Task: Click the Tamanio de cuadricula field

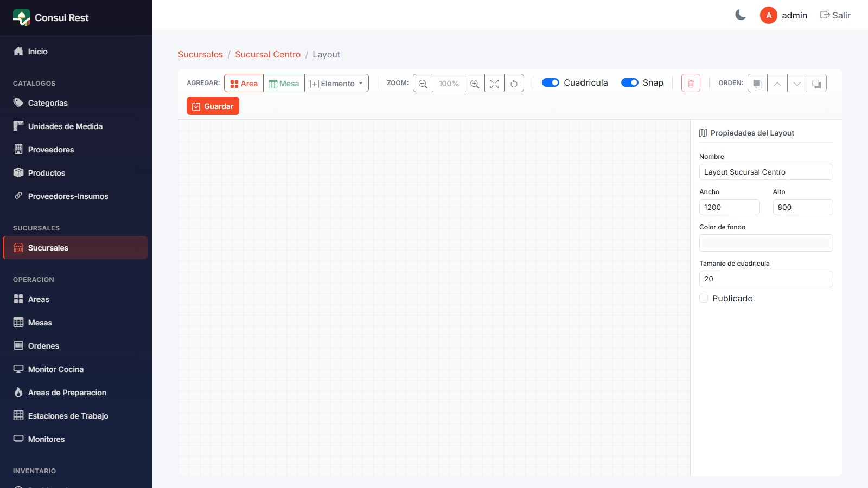Action: (766, 279)
